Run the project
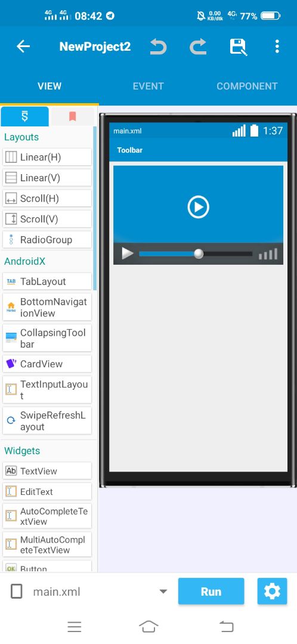297x644 pixels. click(211, 592)
